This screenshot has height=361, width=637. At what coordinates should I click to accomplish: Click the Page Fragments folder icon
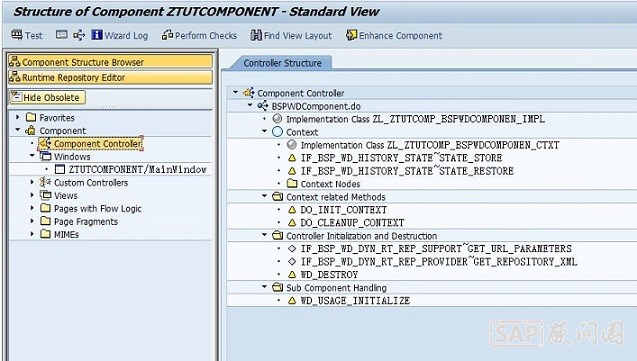coord(46,221)
